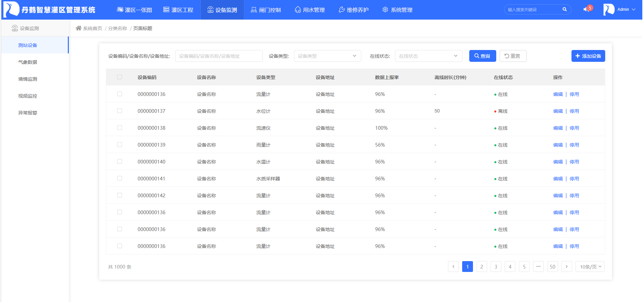
Task: Click the 设备监测 sidebar header icon
Action: [x=15, y=28]
